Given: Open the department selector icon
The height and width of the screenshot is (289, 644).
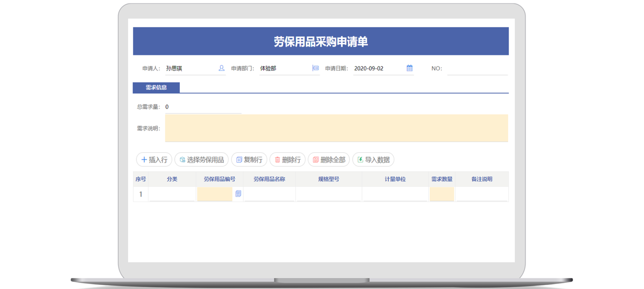Looking at the screenshot, I should (x=316, y=68).
